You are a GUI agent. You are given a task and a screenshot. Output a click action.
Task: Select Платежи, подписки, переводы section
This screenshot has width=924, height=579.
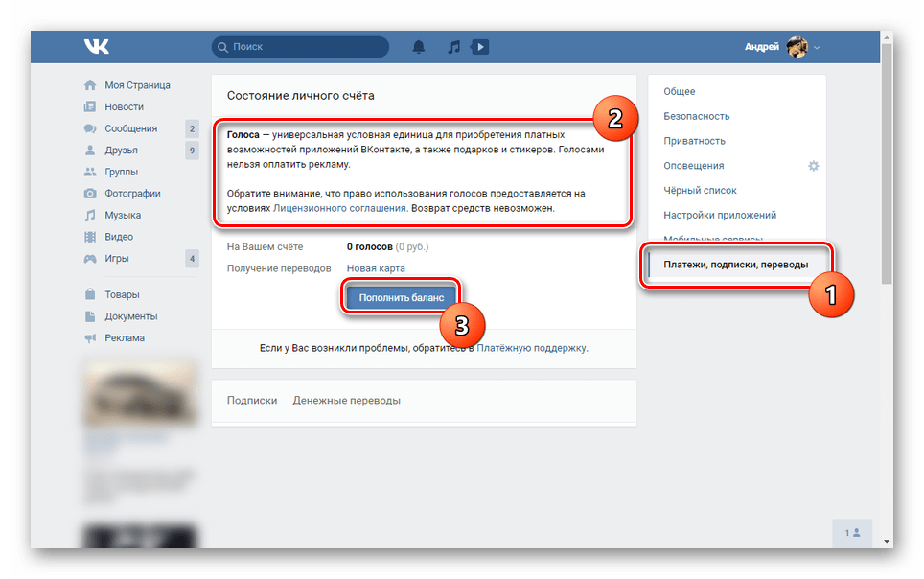[x=735, y=265]
